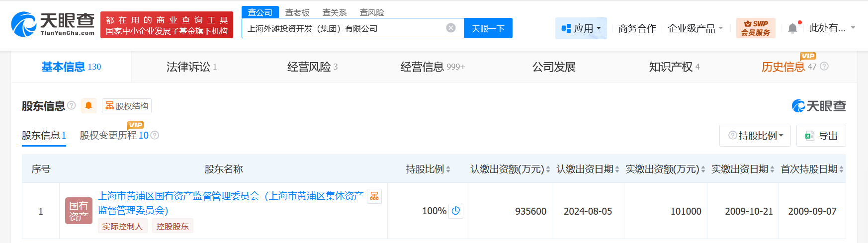Click the orange alert bell beside 股东信息
The image size is (868, 243).
pyautogui.click(x=88, y=106)
